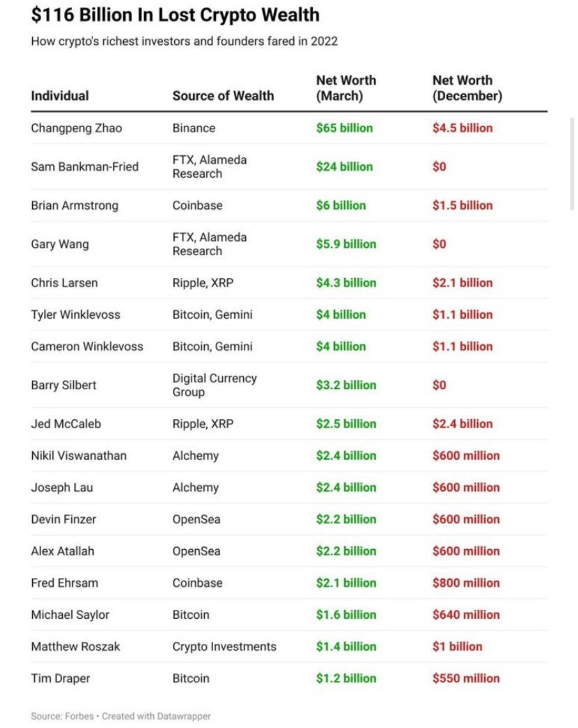Click the Source: Forbes attribution text
Image resolution: width=578 pixels, height=728 pixels.
[62, 716]
